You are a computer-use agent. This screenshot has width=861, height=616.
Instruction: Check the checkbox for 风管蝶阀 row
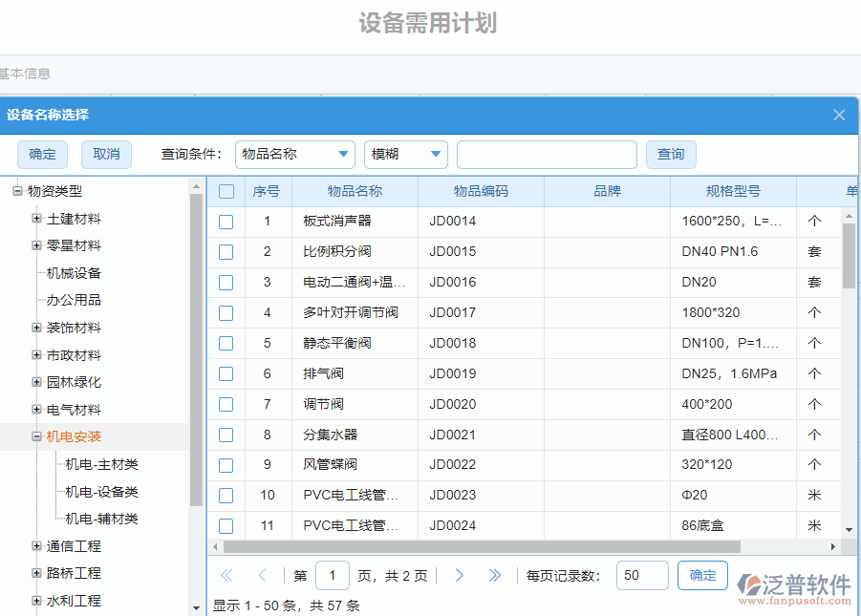pyautogui.click(x=226, y=465)
